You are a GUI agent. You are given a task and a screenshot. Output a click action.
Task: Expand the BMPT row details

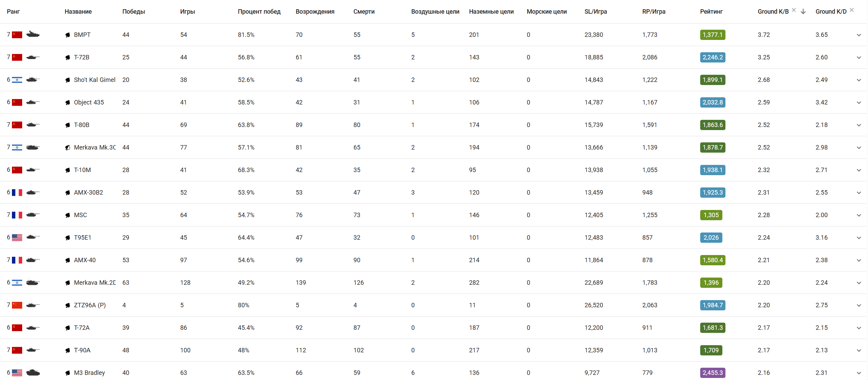(859, 35)
